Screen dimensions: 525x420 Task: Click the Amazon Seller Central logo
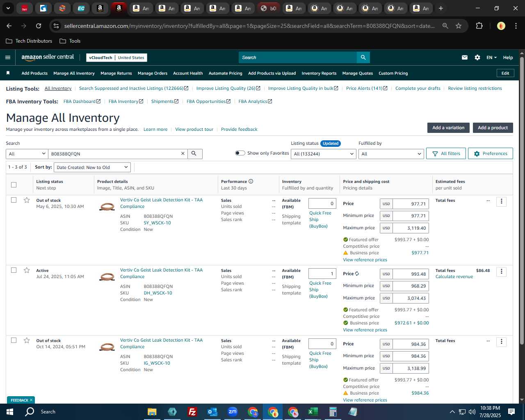[x=48, y=57]
